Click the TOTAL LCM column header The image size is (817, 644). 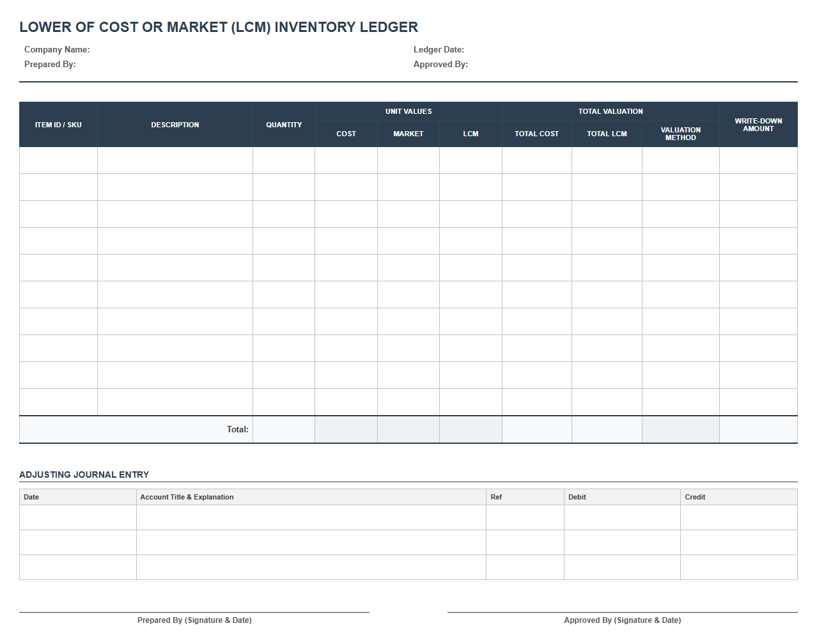pos(607,134)
